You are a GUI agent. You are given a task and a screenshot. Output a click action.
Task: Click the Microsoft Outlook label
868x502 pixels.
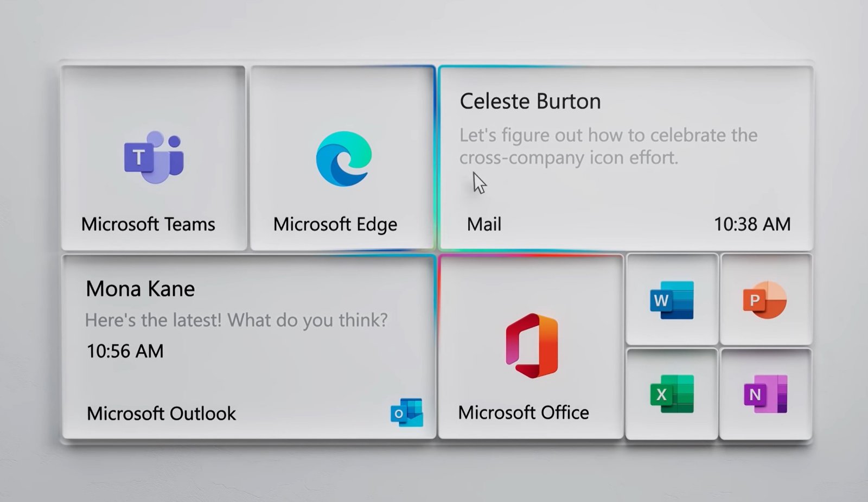click(161, 414)
